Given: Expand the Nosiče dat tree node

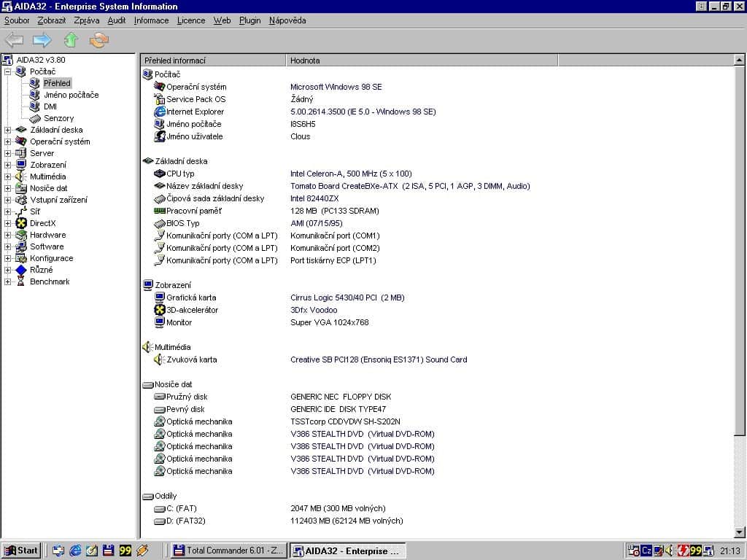Looking at the screenshot, I should 7,189.
